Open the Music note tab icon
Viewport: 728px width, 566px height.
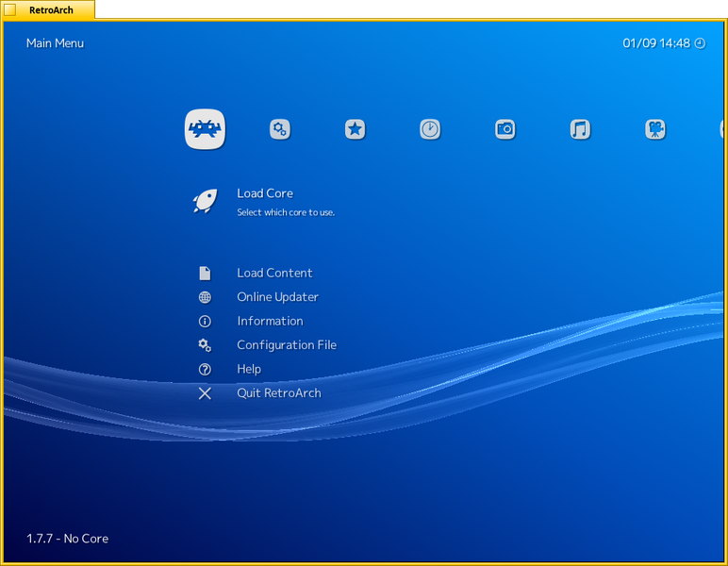coord(580,129)
